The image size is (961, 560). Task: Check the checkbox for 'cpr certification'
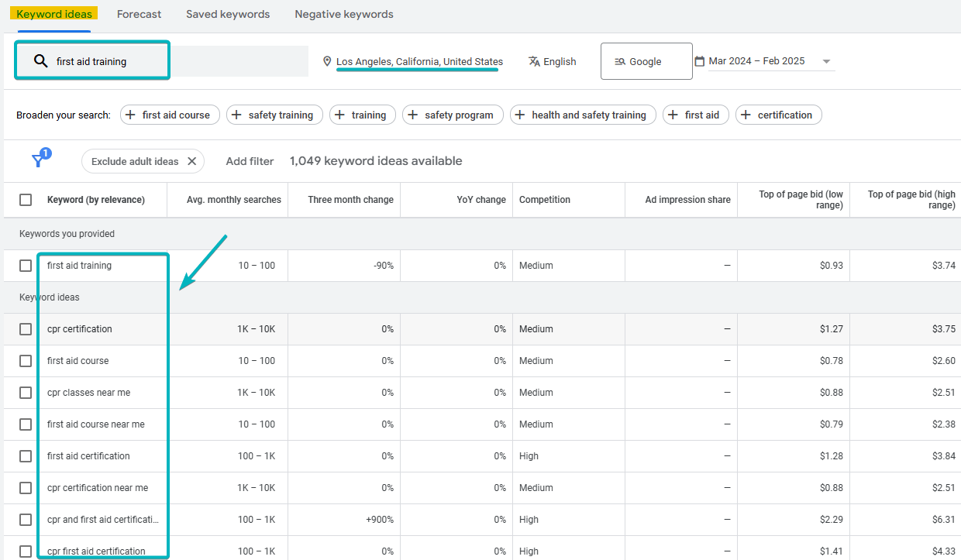[x=26, y=328]
